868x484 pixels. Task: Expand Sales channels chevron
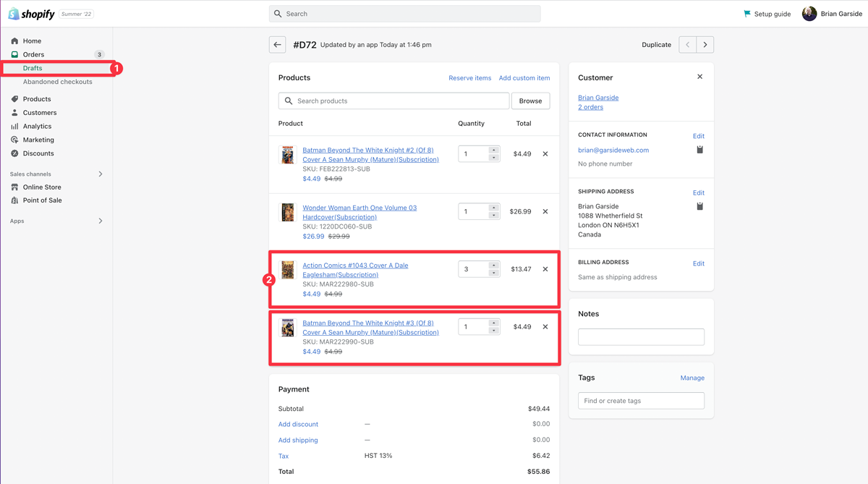click(101, 174)
